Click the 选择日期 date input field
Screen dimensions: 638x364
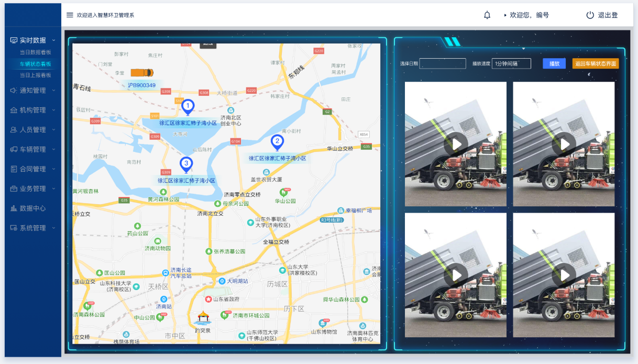click(443, 63)
